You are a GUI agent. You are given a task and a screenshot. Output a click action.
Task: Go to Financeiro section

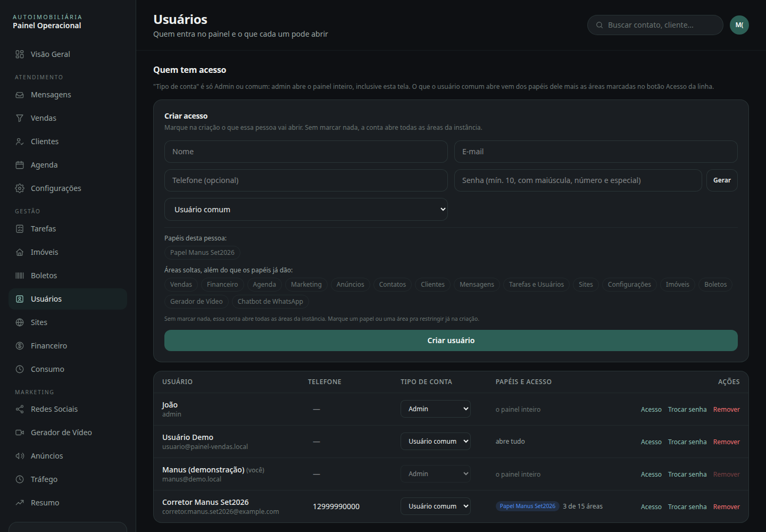[68, 346]
